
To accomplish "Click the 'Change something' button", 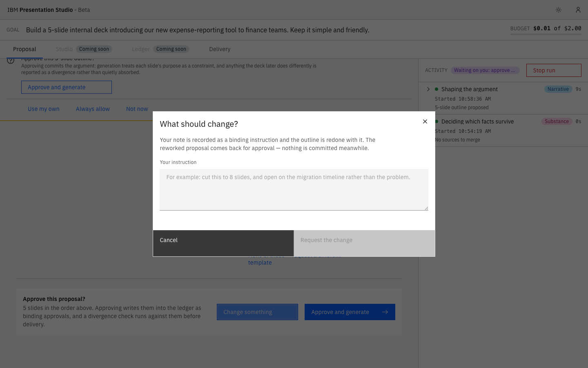I will (257, 312).
